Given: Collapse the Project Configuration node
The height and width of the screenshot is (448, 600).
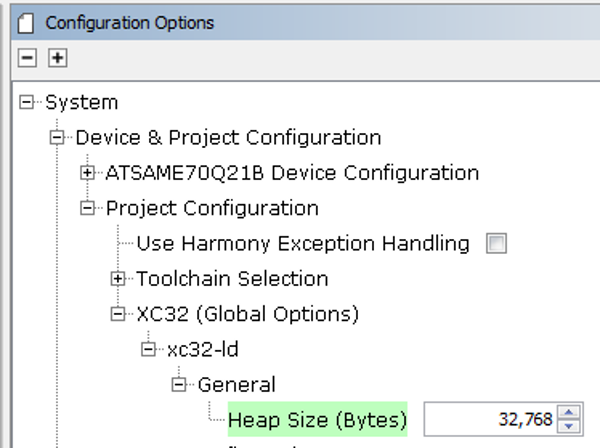Looking at the screenshot, I should (x=87, y=208).
